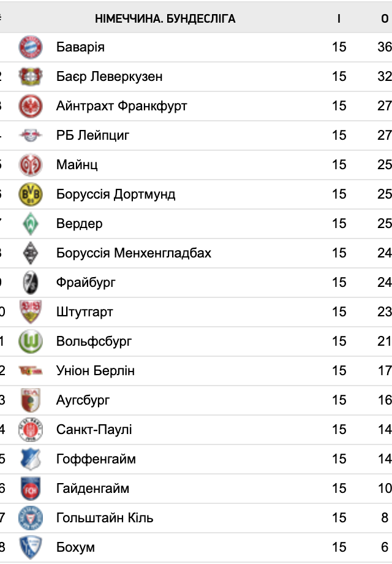392x564 pixels.
Task: Open the Баварія team link
Action: pyautogui.click(x=80, y=47)
